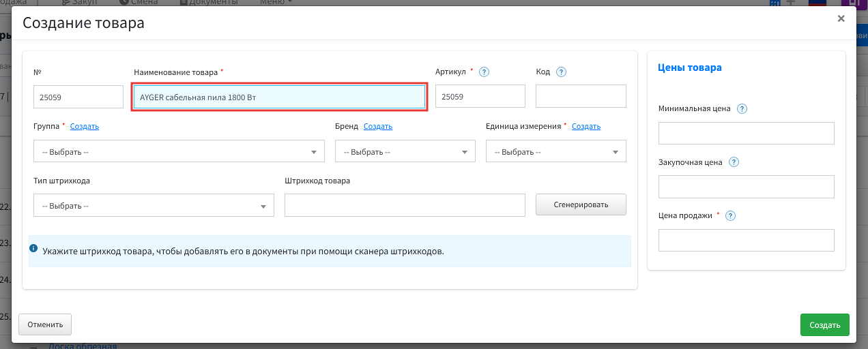Click the help icon next to Артикул
Image resolution: width=868 pixels, height=349 pixels.
click(x=484, y=72)
